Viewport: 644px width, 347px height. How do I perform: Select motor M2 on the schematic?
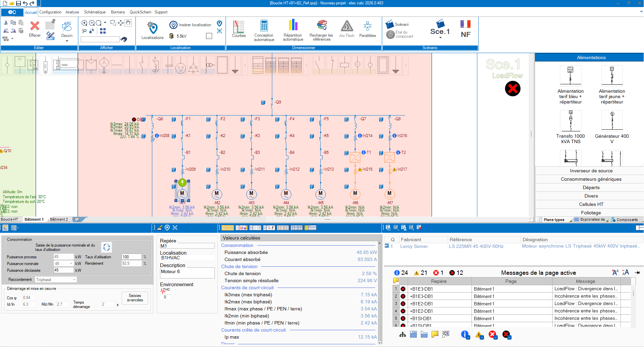tap(217, 194)
